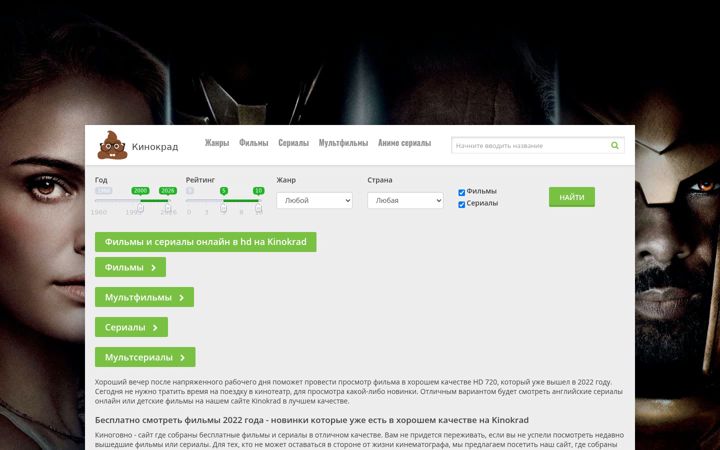The image size is (720, 450).
Task: Click the rating slider upper handle (10)
Action: [259, 208]
